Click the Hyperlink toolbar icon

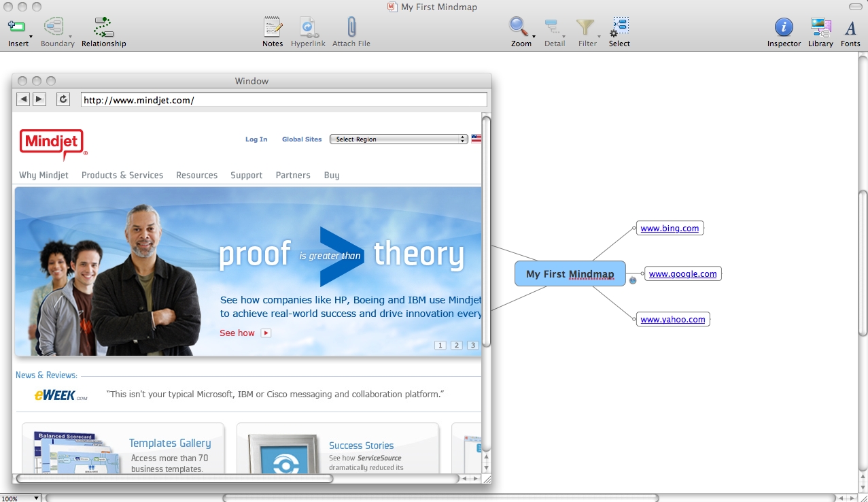308,27
